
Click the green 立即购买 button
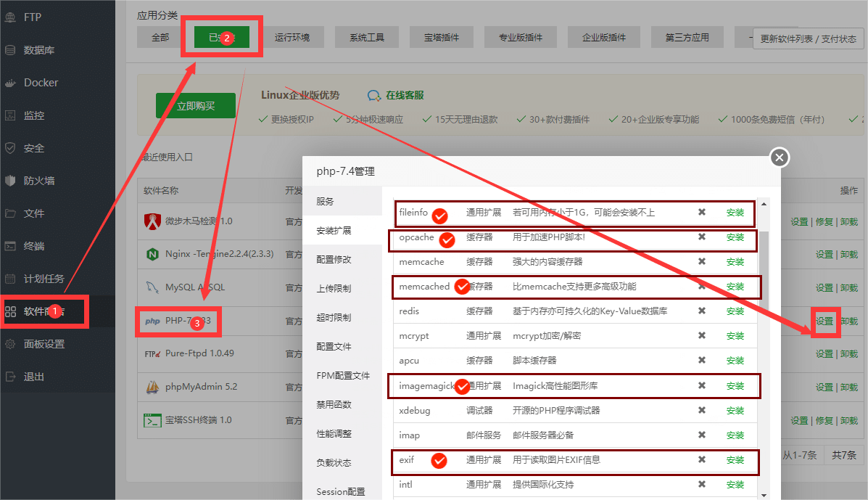coord(196,106)
